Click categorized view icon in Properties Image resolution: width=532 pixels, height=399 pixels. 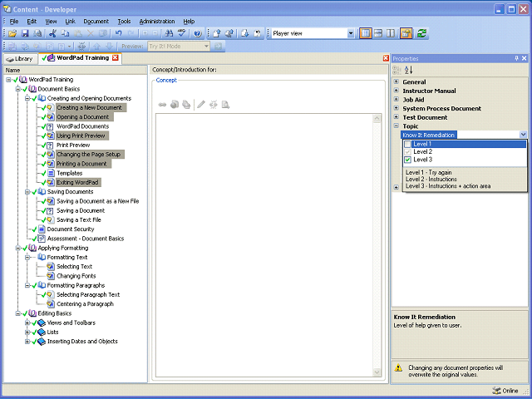(x=397, y=70)
